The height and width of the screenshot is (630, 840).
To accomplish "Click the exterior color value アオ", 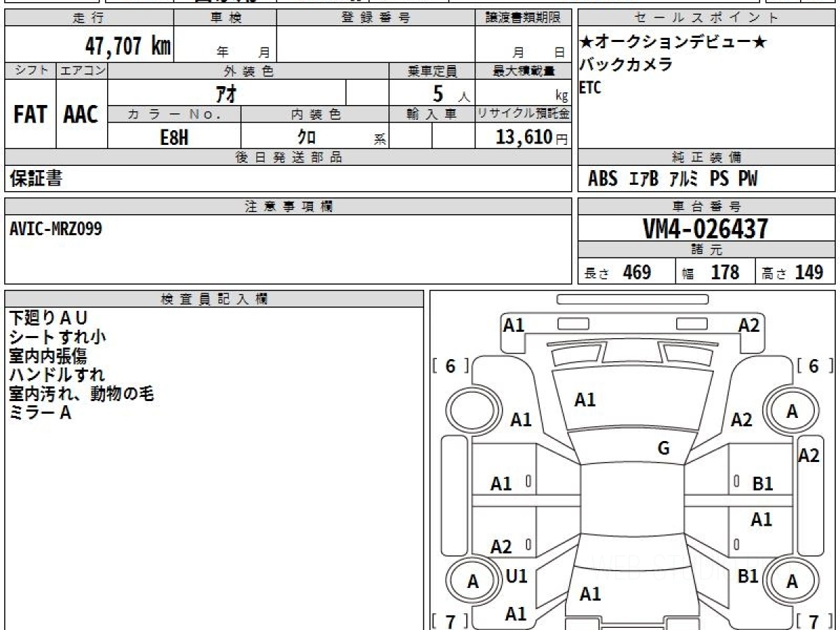I will [x=227, y=92].
